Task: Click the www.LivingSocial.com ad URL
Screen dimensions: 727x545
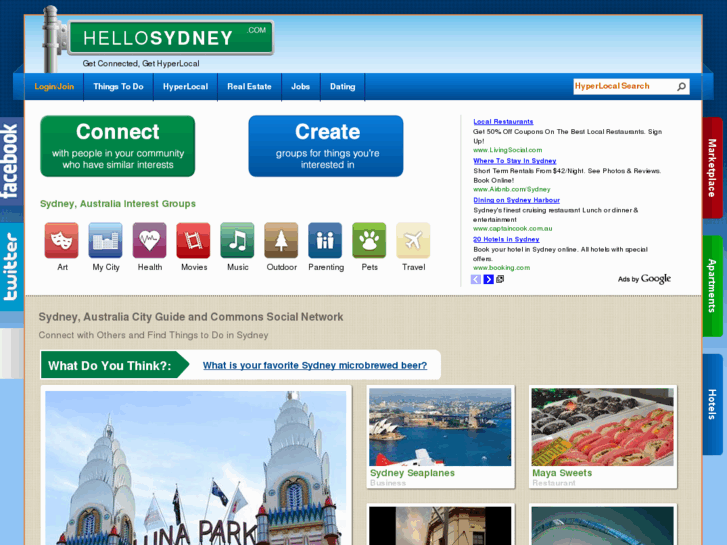Action: 507,150
